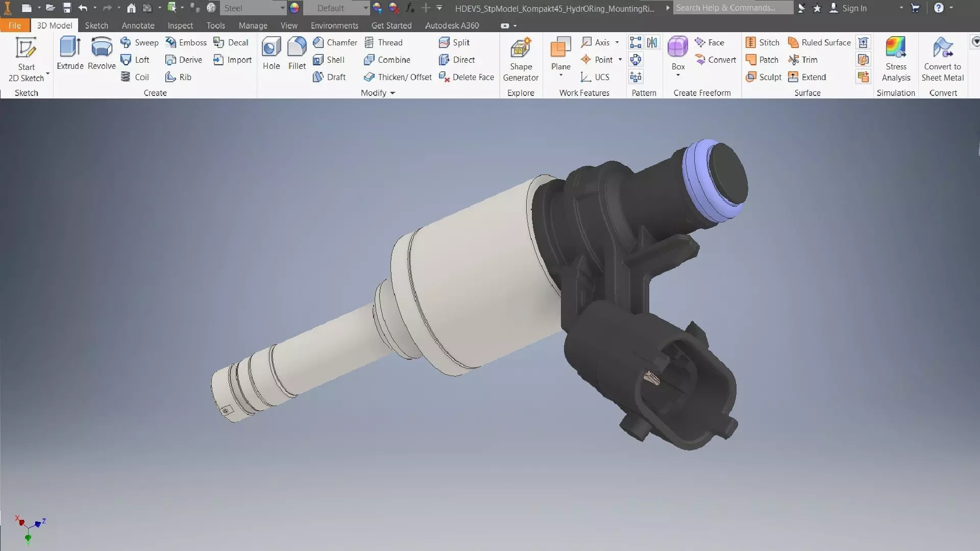Click the Start 2D Sketch tool
Viewport: 980px width, 551px height.
tap(26, 59)
